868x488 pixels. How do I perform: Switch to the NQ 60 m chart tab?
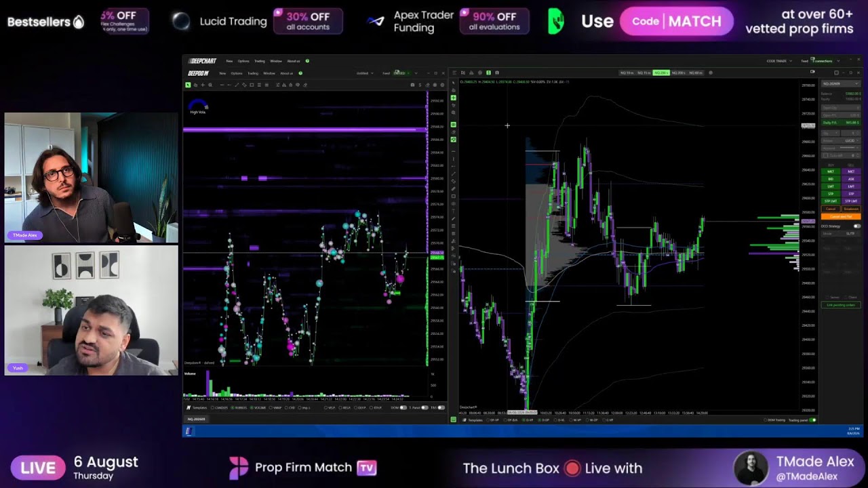pyautogui.click(x=696, y=73)
